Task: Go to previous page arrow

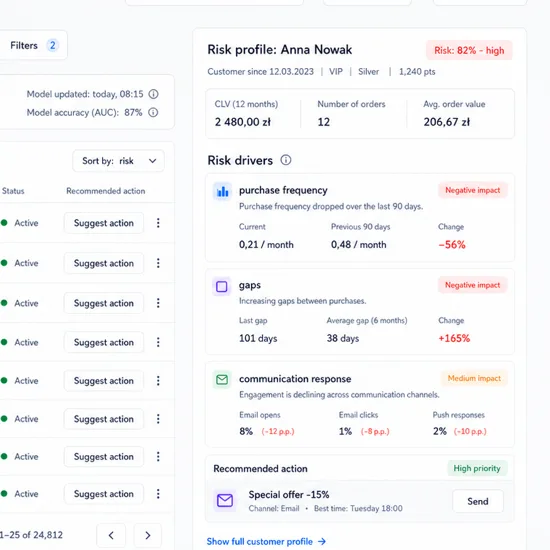Action: pyautogui.click(x=111, y=535)
